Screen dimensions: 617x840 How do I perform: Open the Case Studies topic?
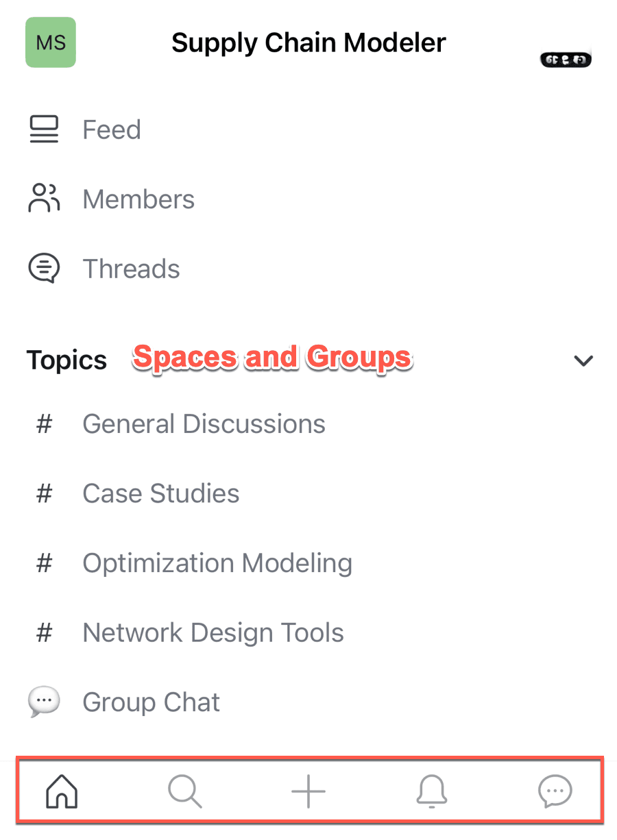[160, 493]
